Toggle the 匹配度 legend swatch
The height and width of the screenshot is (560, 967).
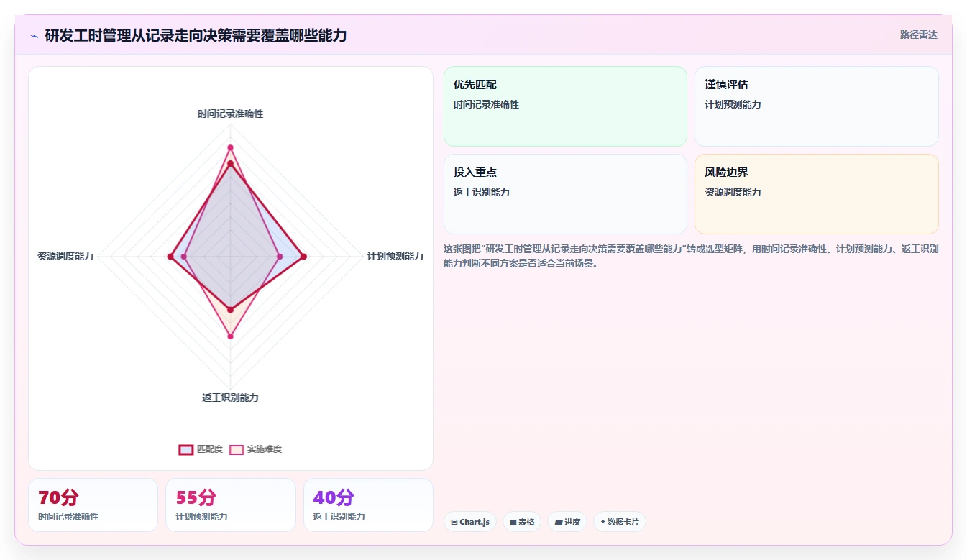[x=186, y=449]
